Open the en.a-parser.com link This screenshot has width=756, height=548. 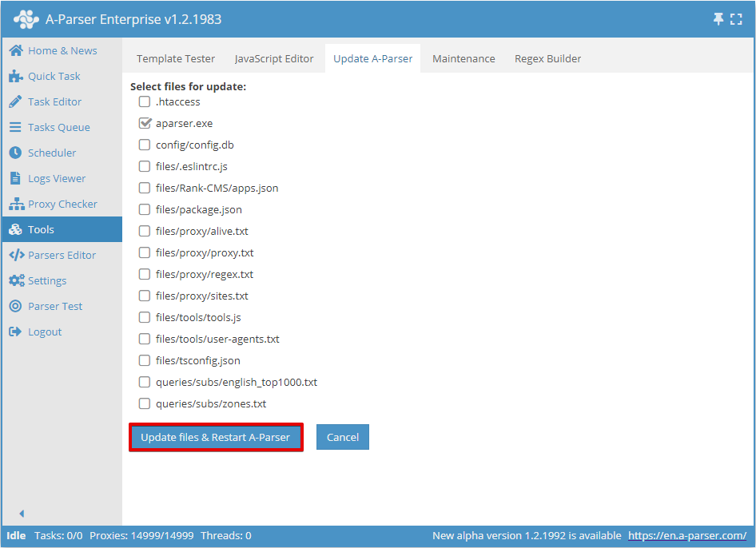coord(686,535)
